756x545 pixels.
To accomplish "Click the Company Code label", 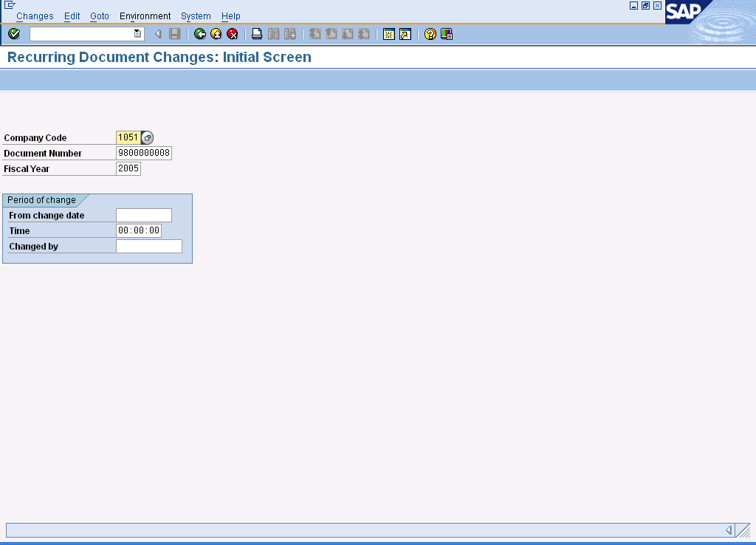I will (35, 138).
